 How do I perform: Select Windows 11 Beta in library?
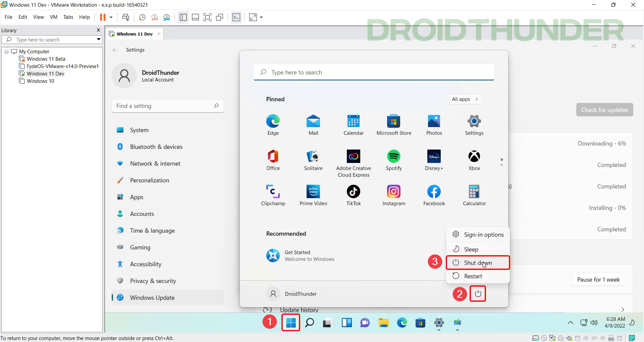pos(46,59)
